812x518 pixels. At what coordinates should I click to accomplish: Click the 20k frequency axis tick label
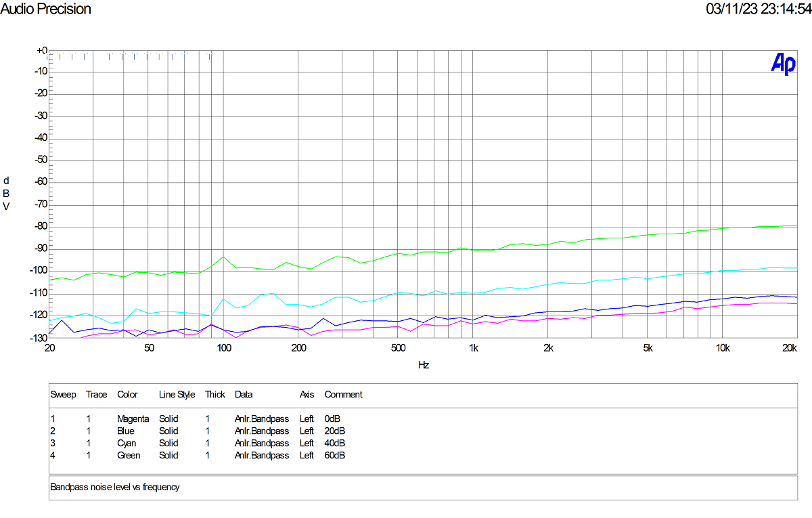click(x=790, y=348)
